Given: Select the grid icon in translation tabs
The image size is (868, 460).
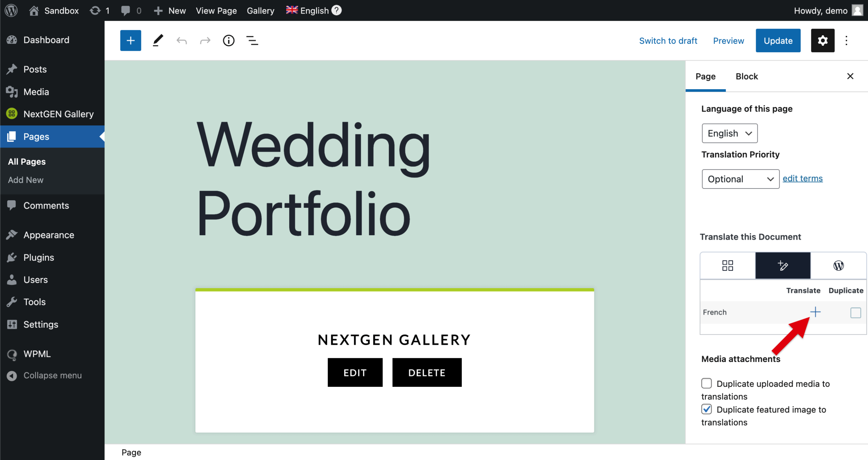Looking at the screenshot, I should [x=728, y=265].
